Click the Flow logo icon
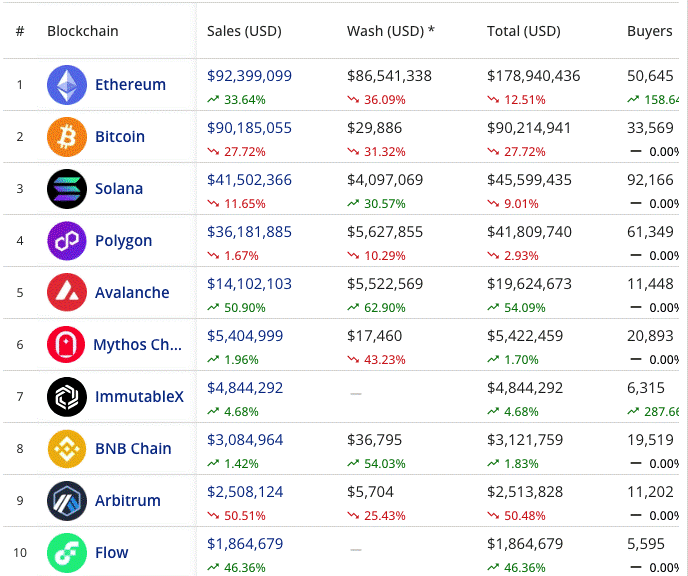This screenshot has height=576, width=688. coord(67,553)
